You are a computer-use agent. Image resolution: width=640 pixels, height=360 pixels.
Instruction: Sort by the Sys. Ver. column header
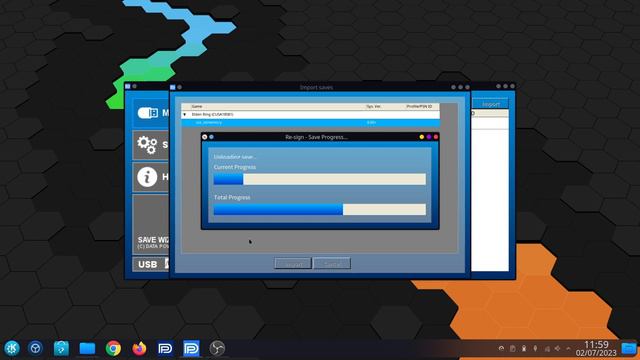coord(373,107)
